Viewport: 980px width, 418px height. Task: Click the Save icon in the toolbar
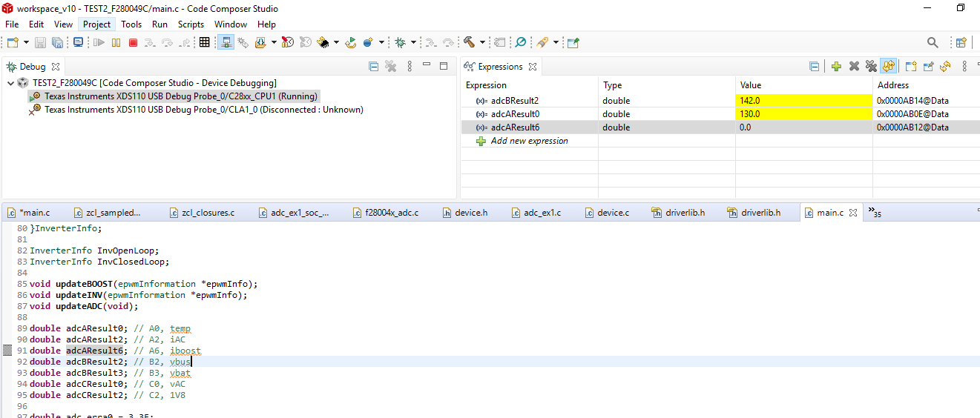click(x=40, y=42)
